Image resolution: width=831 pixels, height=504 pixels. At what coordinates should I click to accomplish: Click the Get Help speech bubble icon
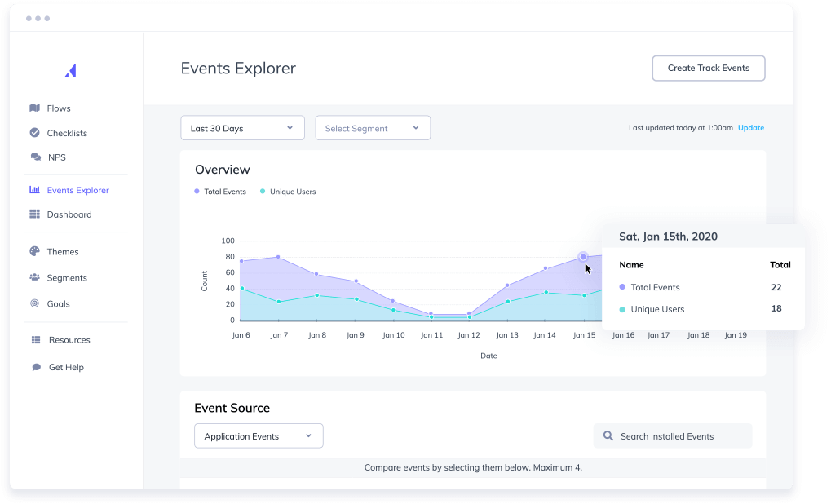coord(36,367)
